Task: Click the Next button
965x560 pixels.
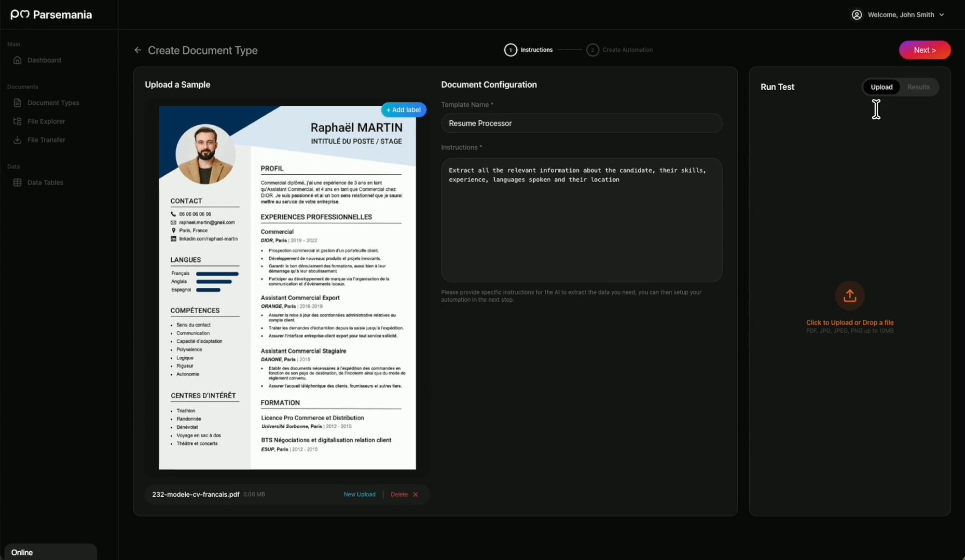Action: (x=925, y=50)
